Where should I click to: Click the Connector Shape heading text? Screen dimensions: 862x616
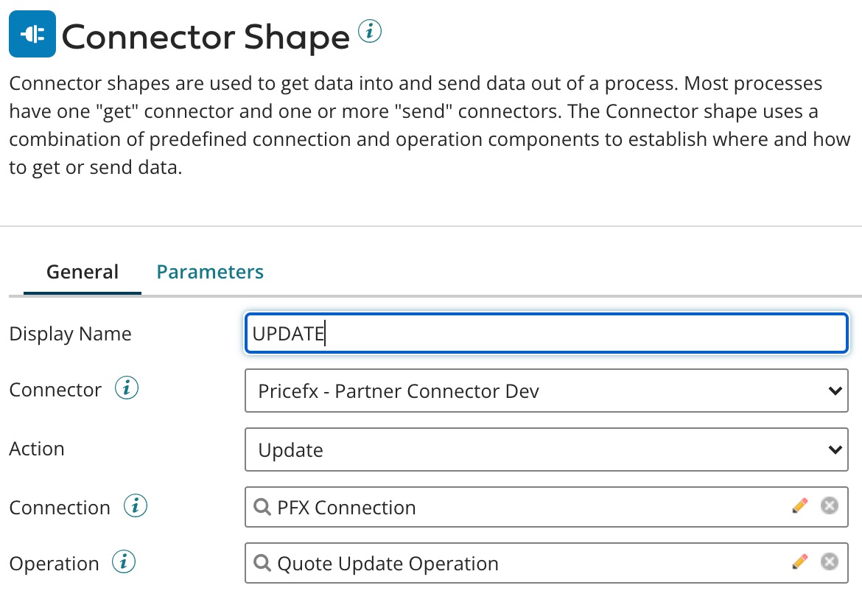206,37
